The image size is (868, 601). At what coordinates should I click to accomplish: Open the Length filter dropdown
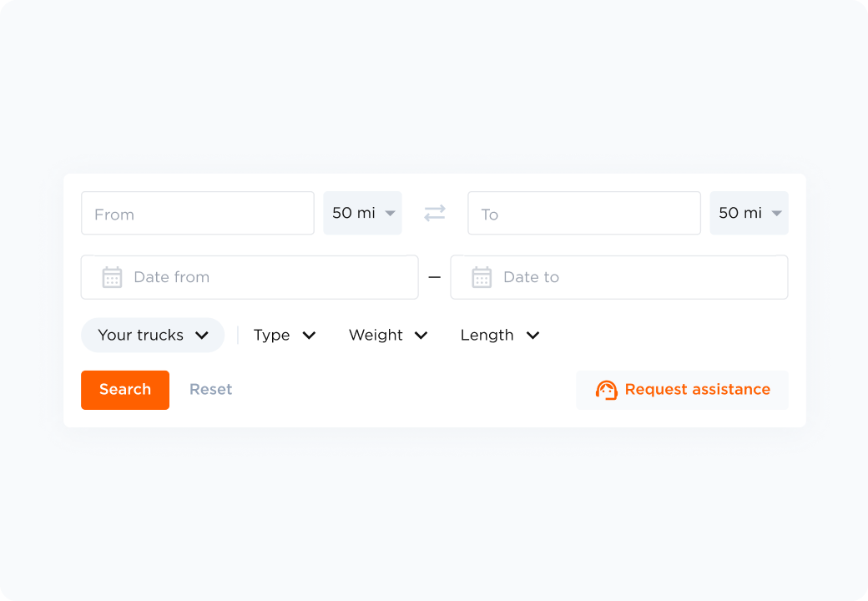(499, 336)
